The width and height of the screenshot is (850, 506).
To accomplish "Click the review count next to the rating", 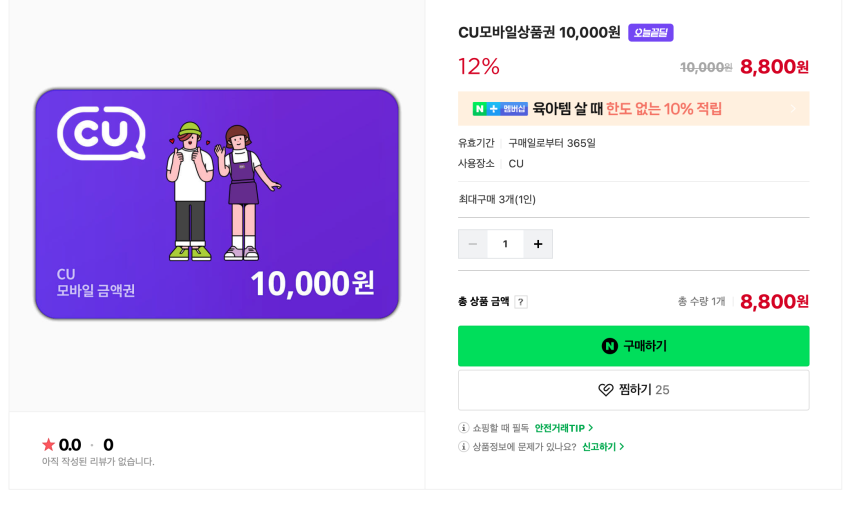I will [x=108, y=445].
